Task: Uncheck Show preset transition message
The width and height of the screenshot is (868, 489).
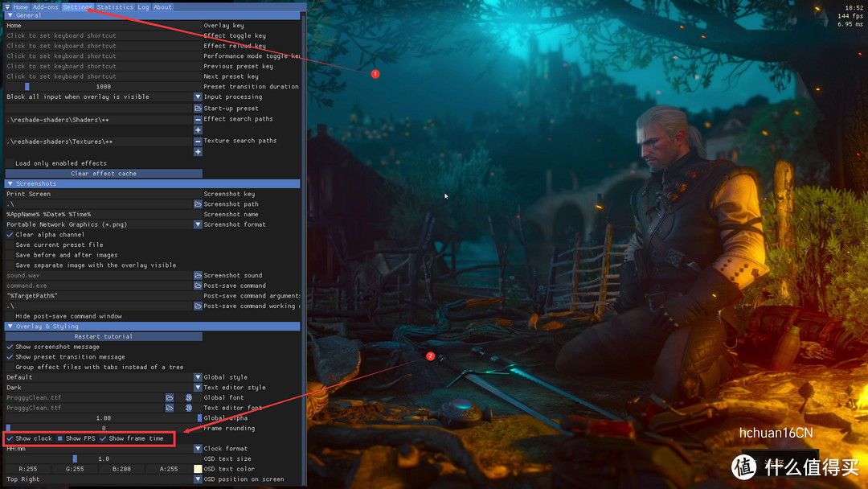Action: pos(10,357)
